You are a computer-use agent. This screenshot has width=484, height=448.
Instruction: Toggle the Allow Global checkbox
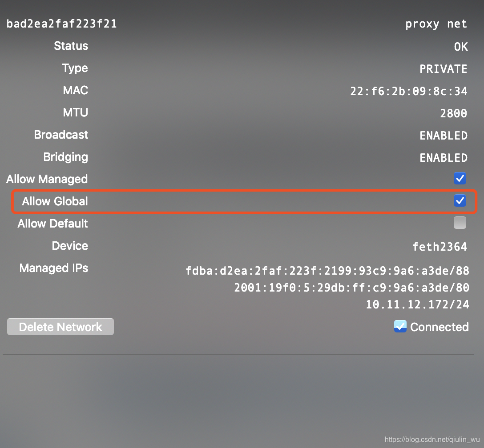tap(460, 201)
